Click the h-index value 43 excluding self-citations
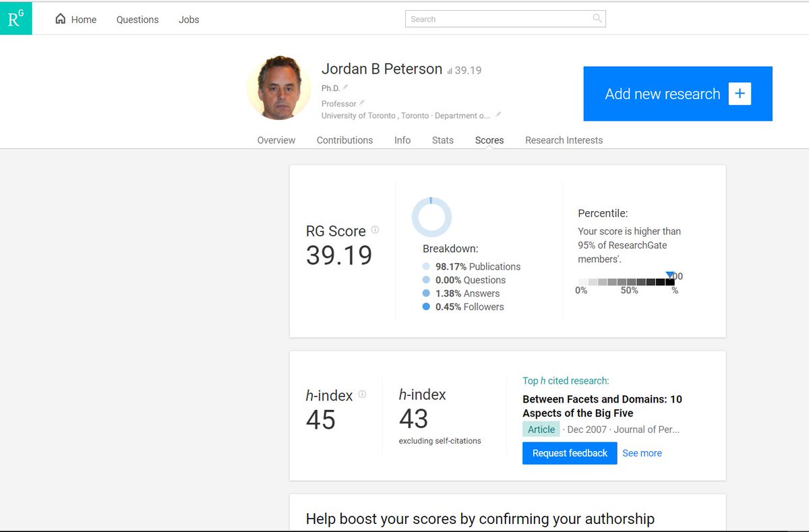This screenshot has height=532, width=809. (x=414, y=419)
